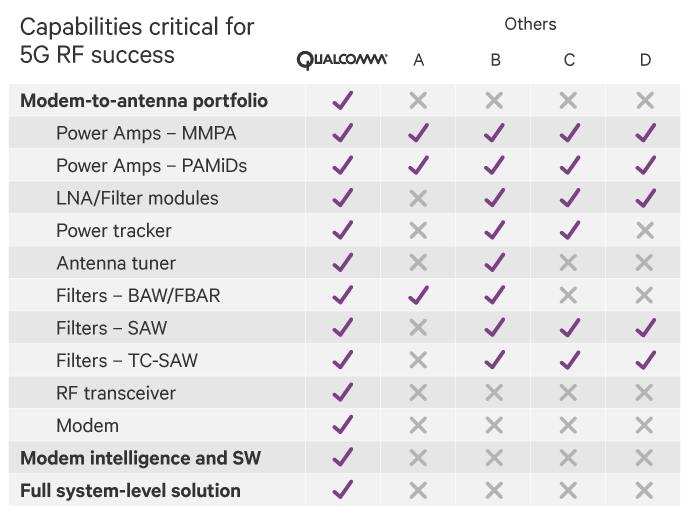Click company C checkmark for Power tracker
The height and width of the screenshot is (518, 688).
(569, 230)
